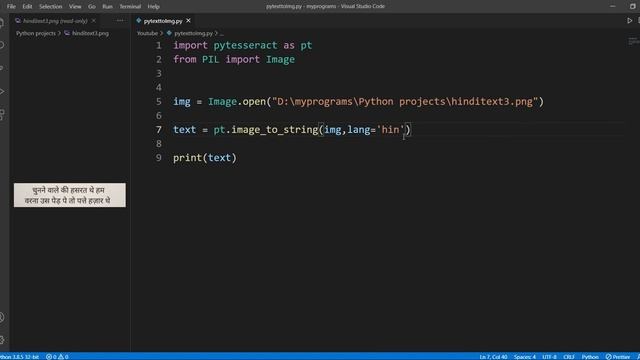The image size is (640, 360).
Task: Click line number 7 in gutter
Action: [x=158, y=130]
